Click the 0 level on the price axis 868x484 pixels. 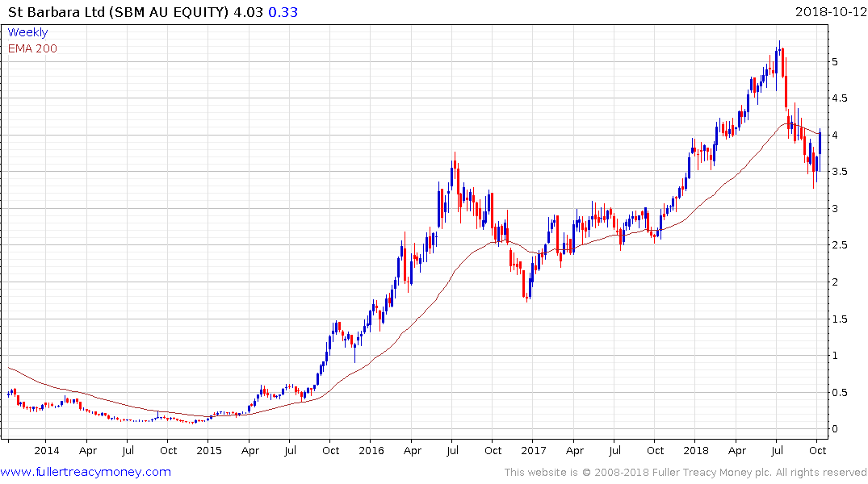pos(845,429)
